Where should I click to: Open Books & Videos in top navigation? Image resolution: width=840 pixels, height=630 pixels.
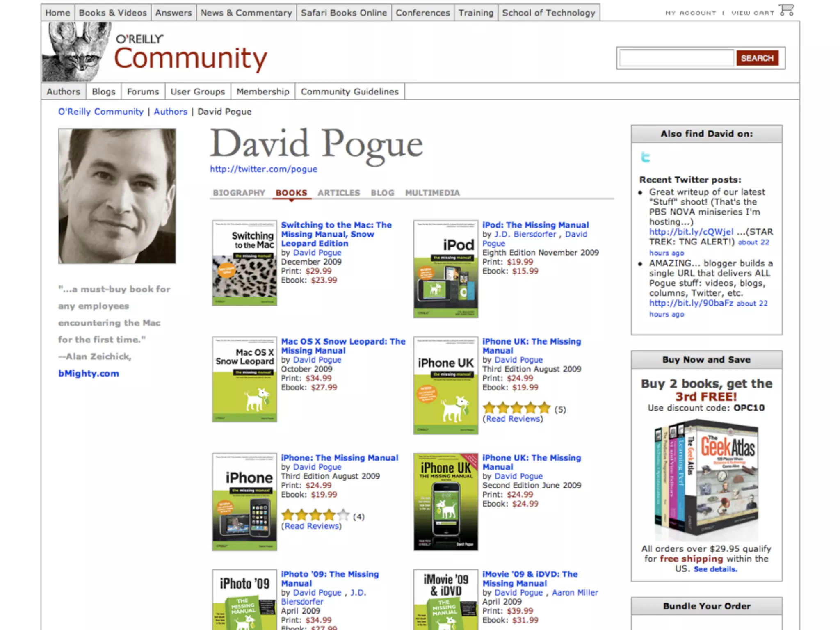[113, 13]
